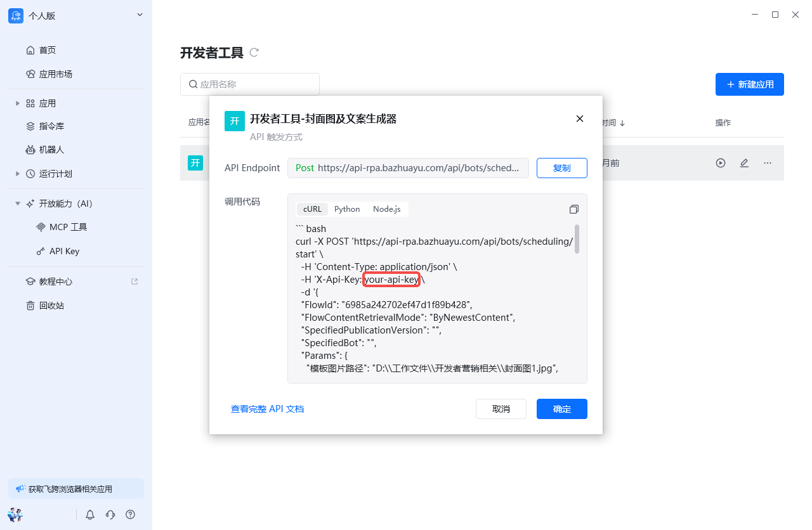The width and height of the screenshot is (812, 530).
Task: Click the code block vertical scrollbar
Action: pos(577,239)
